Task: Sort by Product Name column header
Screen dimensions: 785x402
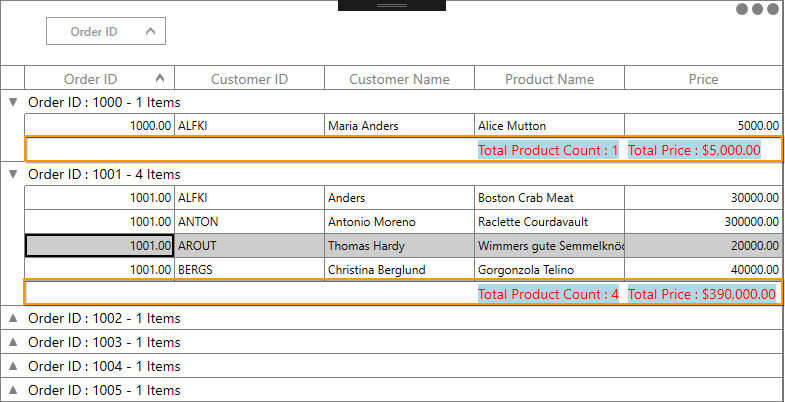Action: pos(549,79)
